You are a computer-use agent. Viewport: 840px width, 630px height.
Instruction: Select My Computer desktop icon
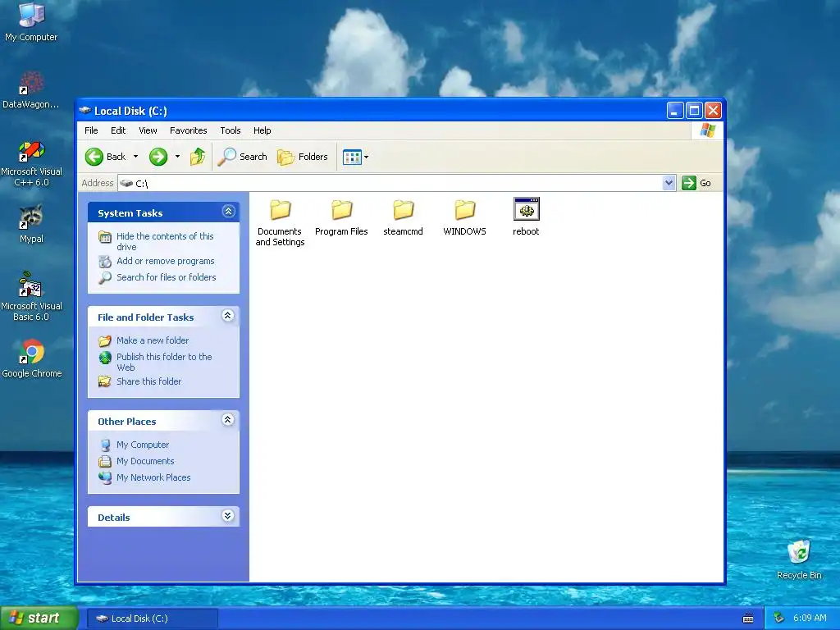[x=31, y=22]
